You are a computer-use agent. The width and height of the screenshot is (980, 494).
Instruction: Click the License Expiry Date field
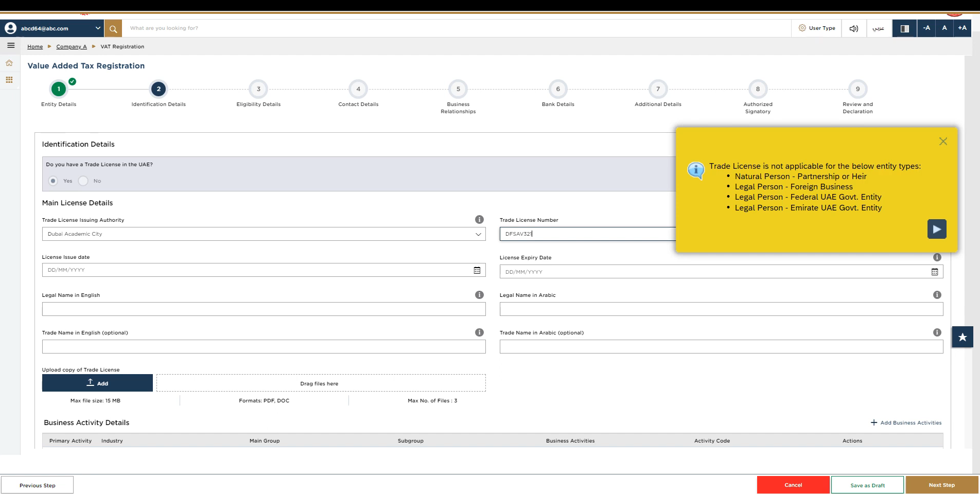click(721, 272)
